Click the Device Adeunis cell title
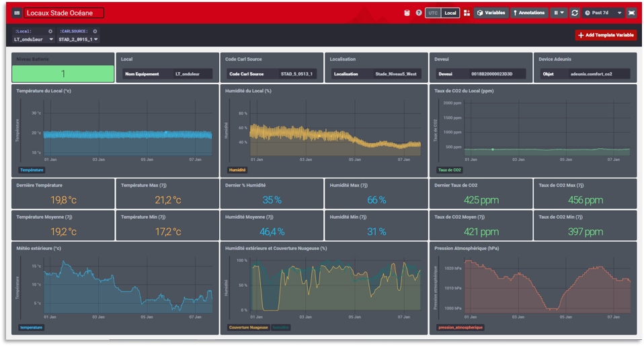The height and width of the screenshot is (346, 644). click(555, 59)
